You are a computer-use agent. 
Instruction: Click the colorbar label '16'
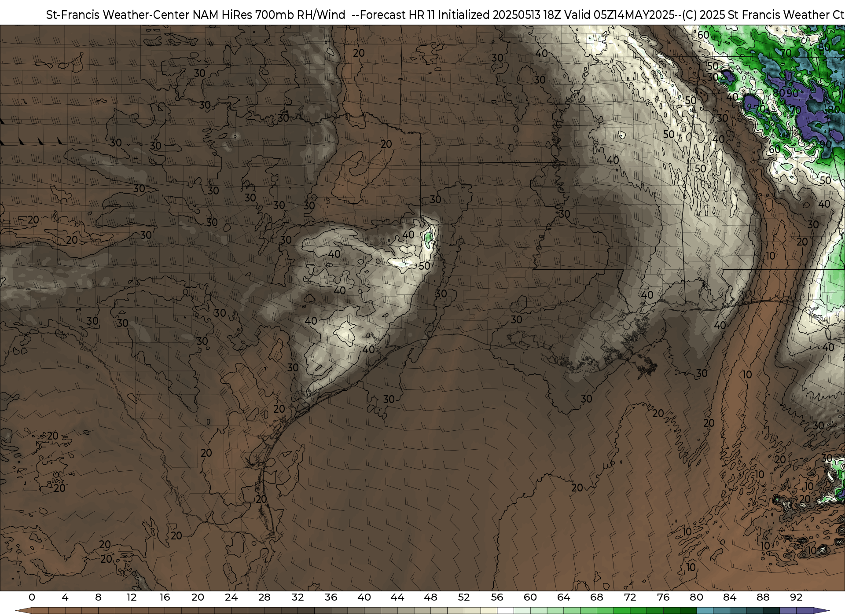(165, 597)
